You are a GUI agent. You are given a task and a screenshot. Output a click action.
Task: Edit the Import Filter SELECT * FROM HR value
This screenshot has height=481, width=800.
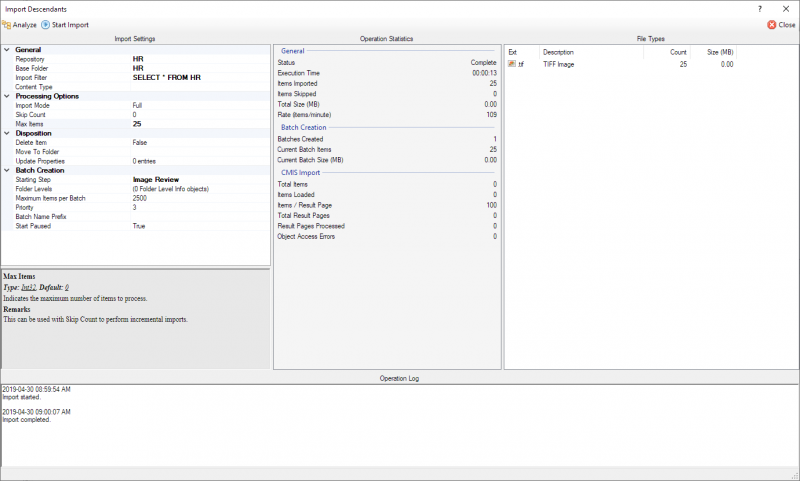pyautogui.click(x=167, y=78)
